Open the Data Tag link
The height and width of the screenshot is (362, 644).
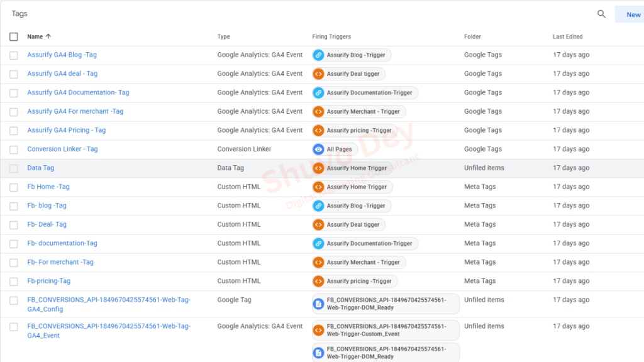[41, 168]
